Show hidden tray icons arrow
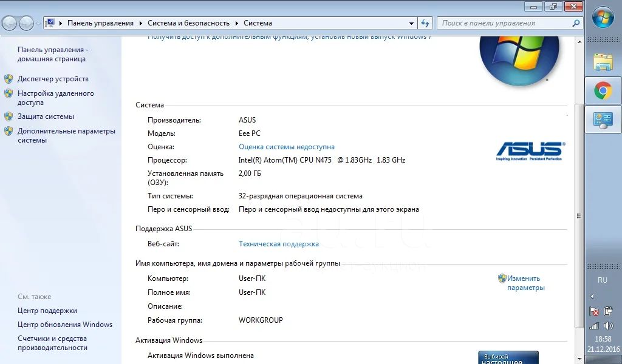The height and width of the screenshot is (364, 622). (x=592, y=296)
